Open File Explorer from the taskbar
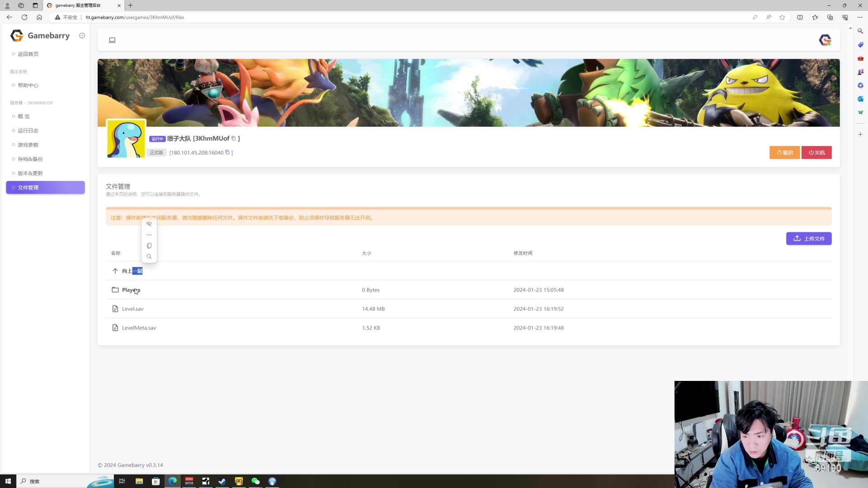 pos(139,481)
